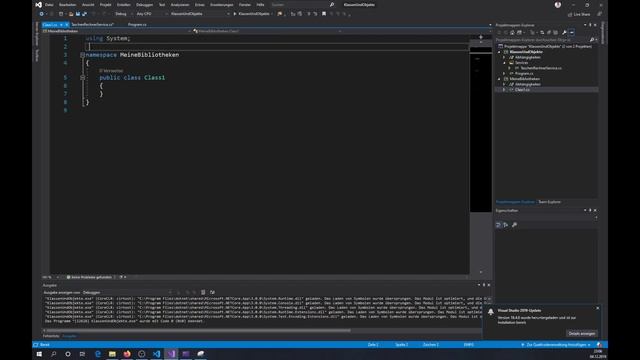Click the Verweise code lens link
The width and height of the screenshot is (640, 360).
pos(111,71)
